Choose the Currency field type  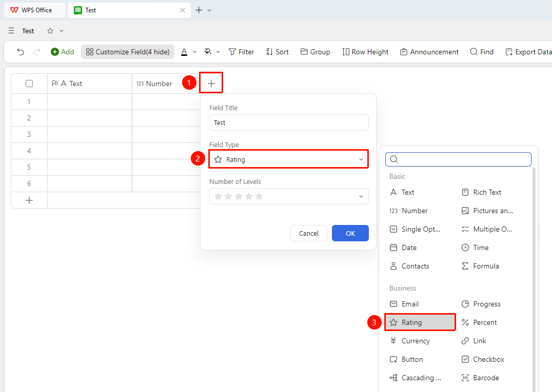coord(410,341)
